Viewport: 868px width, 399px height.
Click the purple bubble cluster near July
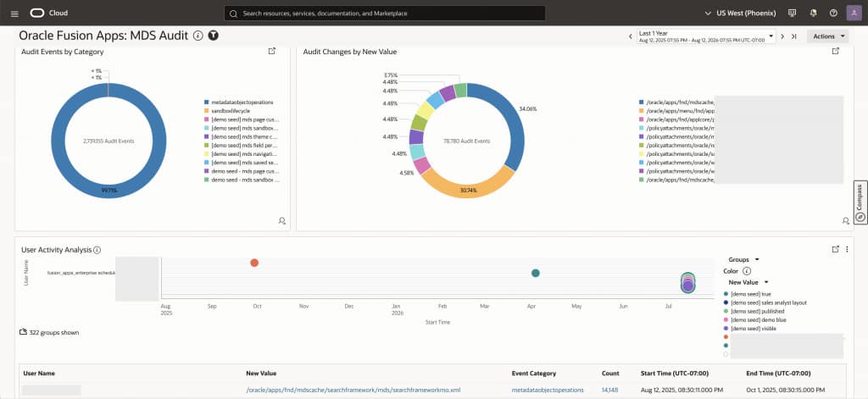click(688, 285)
